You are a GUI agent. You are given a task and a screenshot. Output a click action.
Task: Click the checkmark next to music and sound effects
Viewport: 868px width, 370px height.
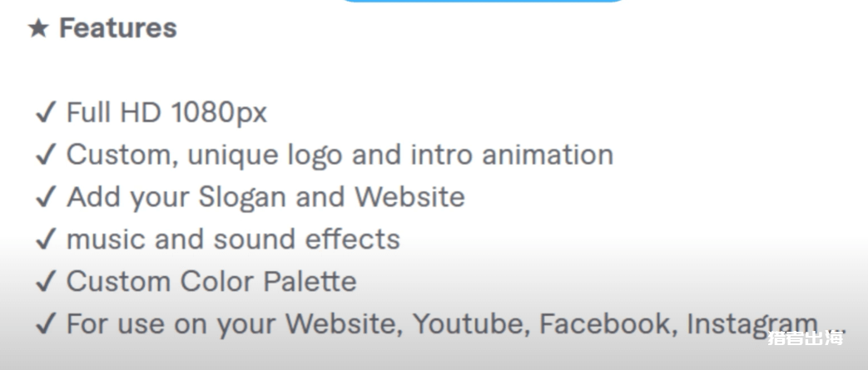[x=46, y=239]
